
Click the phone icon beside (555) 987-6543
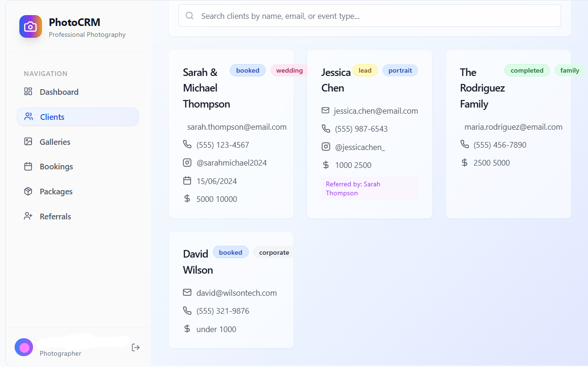coord(326,129)
